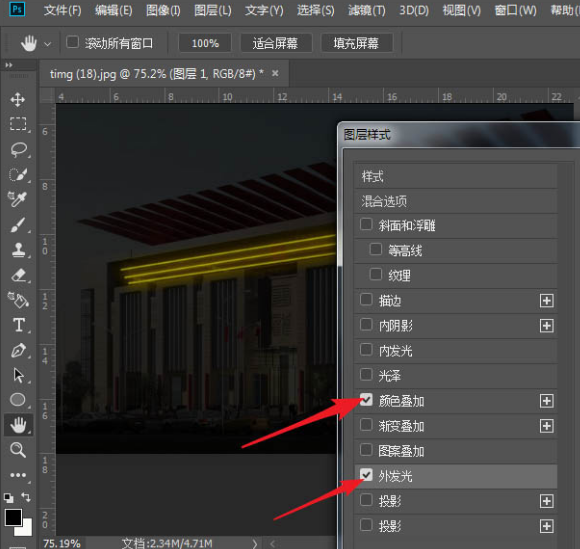Add another 描边 effect with plus button
The width and height of the screenshot is (580, 549).
[x=546, y=301]
